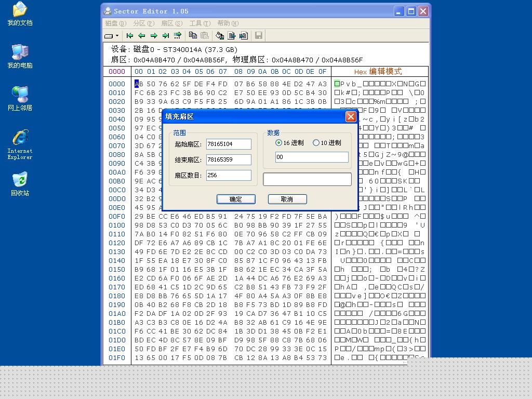Click the 起始扇区 input field
532x399 pixels.
coord(229,144)
